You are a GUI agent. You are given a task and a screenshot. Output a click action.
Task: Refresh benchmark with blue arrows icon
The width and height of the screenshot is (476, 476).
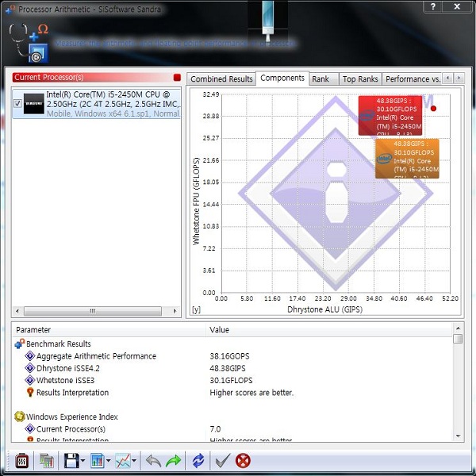click(198, 461)
